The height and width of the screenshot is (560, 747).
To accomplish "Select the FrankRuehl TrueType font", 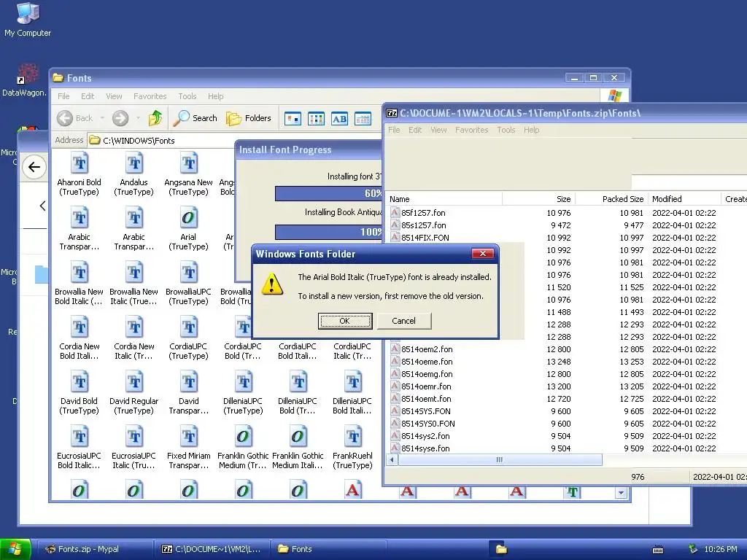I will [x=353, y=437].
